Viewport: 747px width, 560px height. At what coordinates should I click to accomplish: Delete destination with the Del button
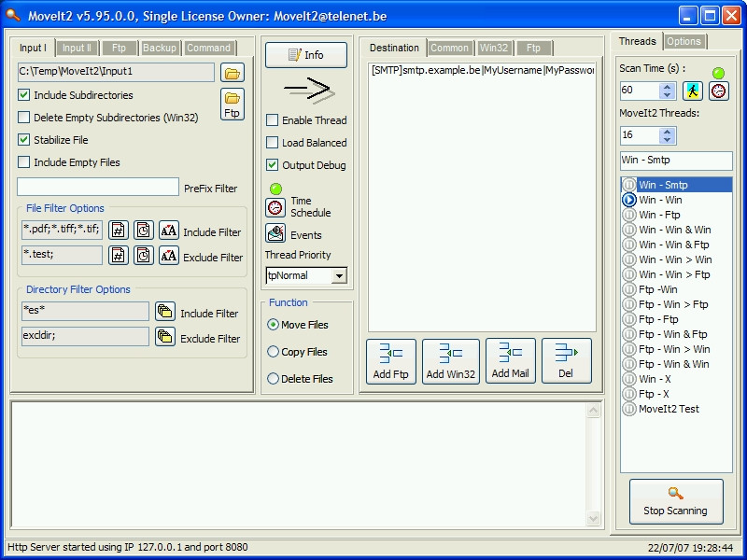pyautogui.click(x=567, y=360)
